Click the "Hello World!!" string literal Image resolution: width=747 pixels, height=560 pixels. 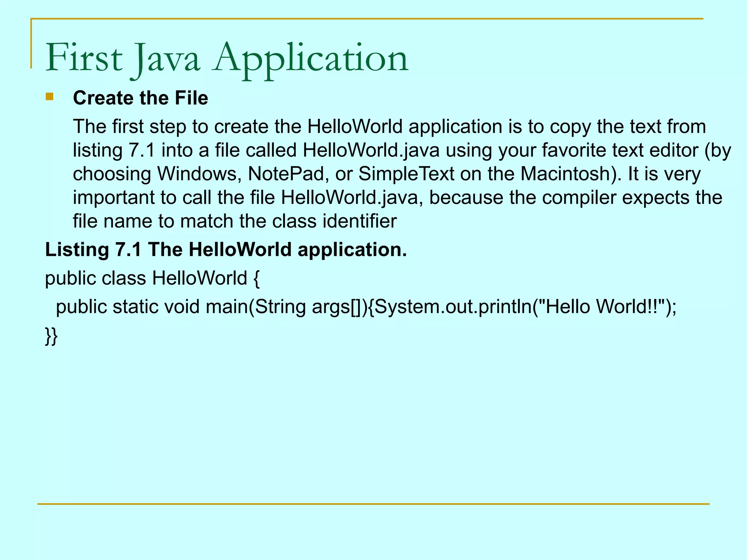pyautogui.click(x=601, y=307)
